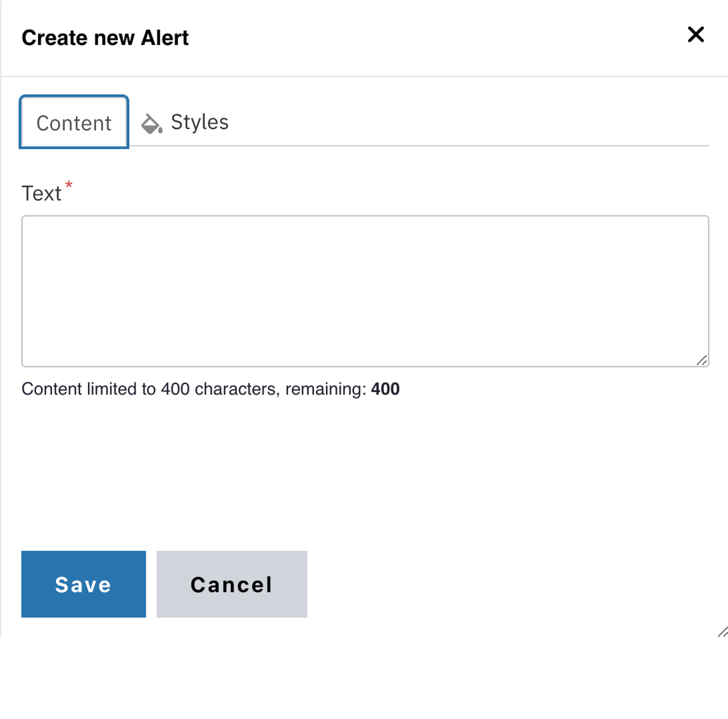
Task: Click the Text field label
Action: (41, 193)
